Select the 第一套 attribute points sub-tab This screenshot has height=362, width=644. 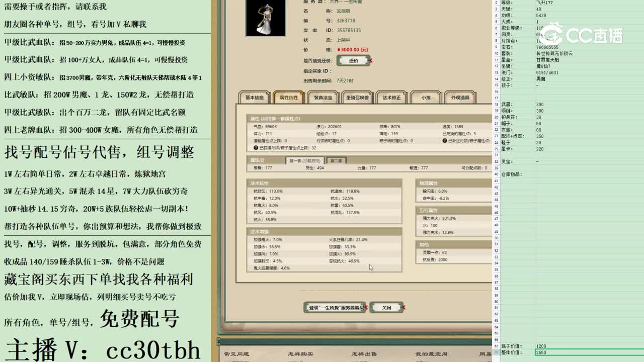[x=305, y=160]
